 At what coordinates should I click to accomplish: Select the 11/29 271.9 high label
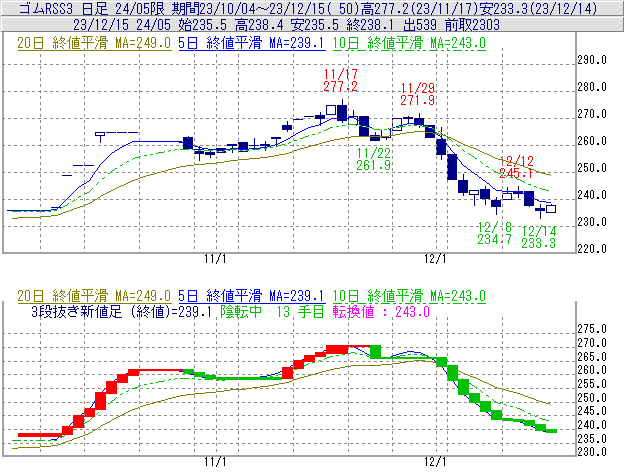click(x=417, y=94)
